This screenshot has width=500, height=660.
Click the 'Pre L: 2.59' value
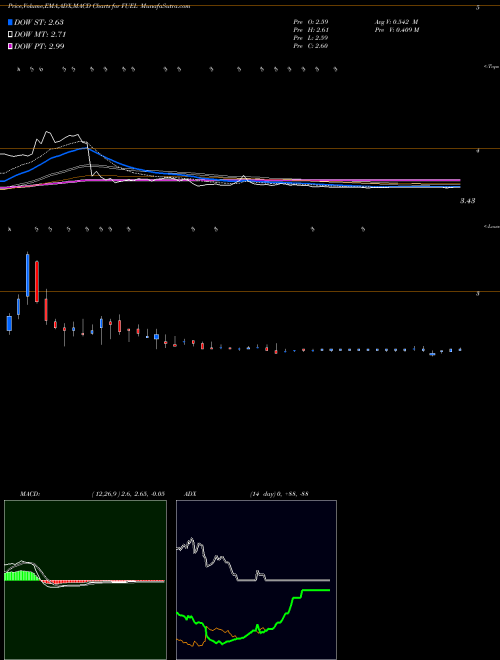tap(311, 38)
